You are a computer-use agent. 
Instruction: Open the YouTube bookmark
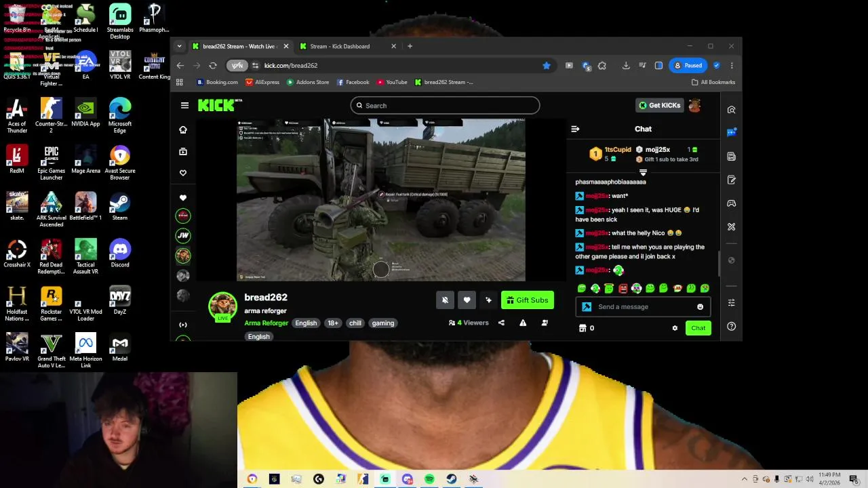pos(392,82)
